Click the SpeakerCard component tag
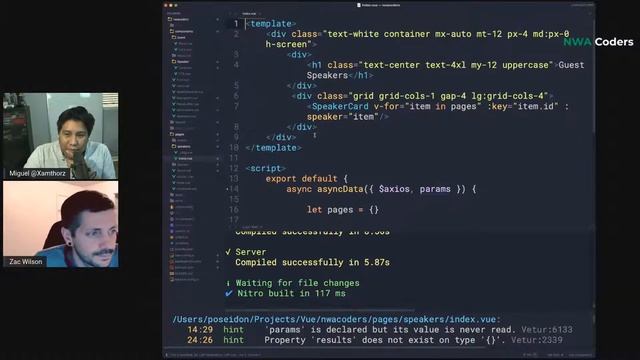640x360 pixels. [x=340, y=107]
